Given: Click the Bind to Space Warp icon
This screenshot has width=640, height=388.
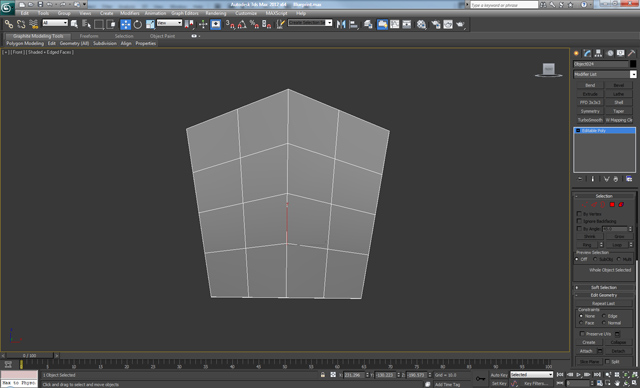Looking at the screenshot, I should 33,24.
